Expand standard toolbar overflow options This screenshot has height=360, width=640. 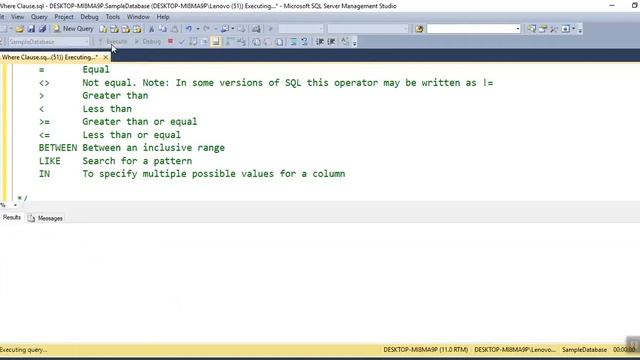580,30
